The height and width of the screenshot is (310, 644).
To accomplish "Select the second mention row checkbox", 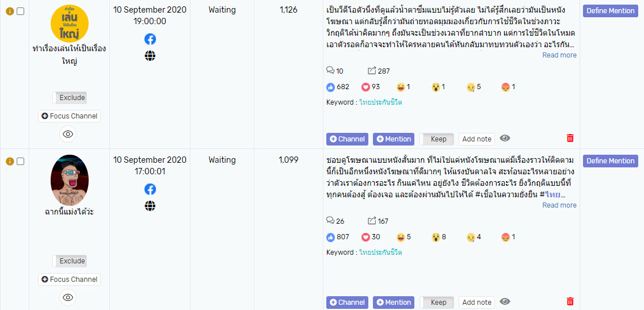I will pyautogui.click(x=21, y=161).
